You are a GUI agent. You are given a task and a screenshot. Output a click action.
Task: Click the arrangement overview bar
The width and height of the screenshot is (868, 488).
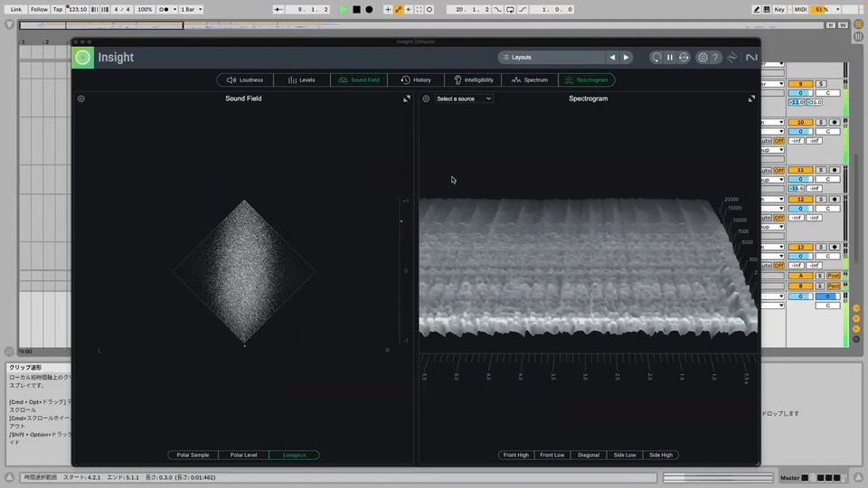pyautogui.click(x=422, y=25)
